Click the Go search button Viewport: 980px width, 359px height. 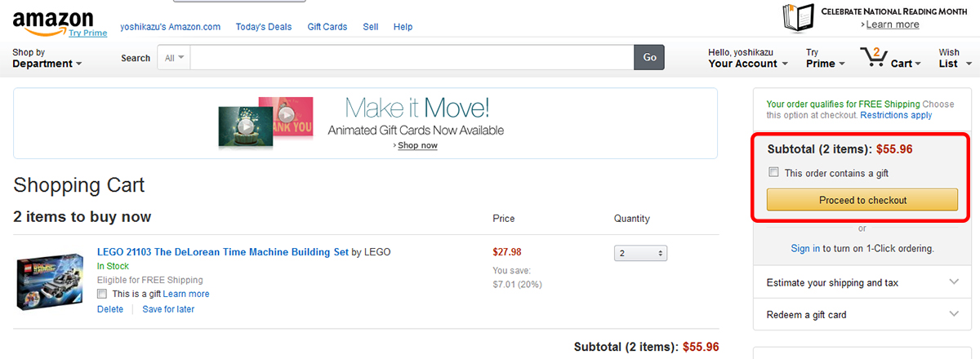pyautogui.click(x=649, y=58)
